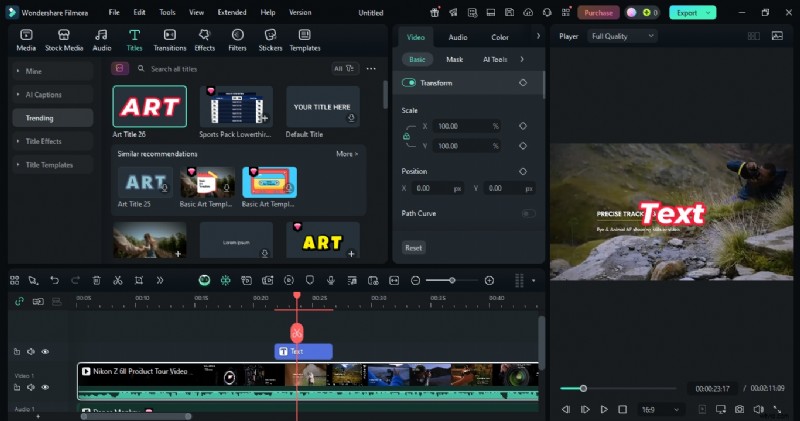Add a keyframe for Transform
The height and width of the screenshot is (421, 800).
[x=523, y=83]
